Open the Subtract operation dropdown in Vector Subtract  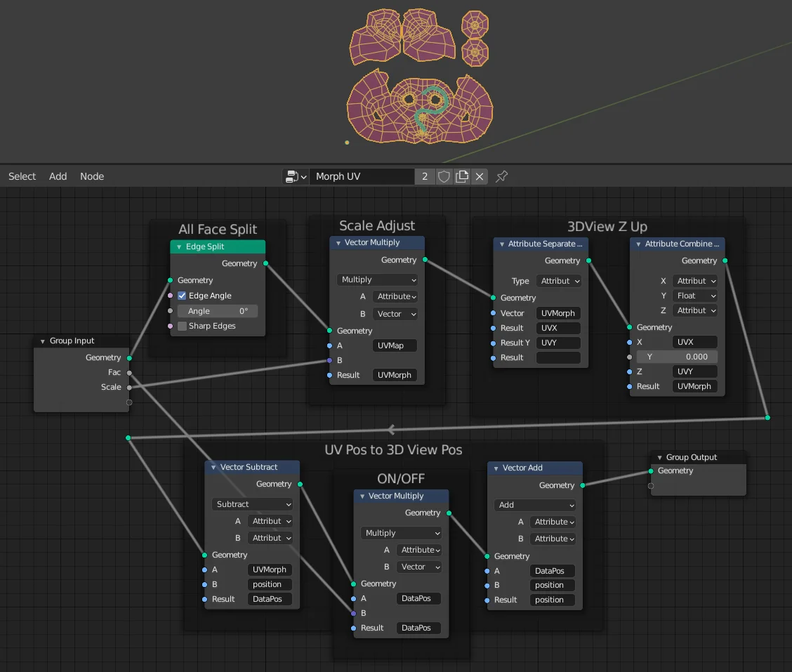252,504
